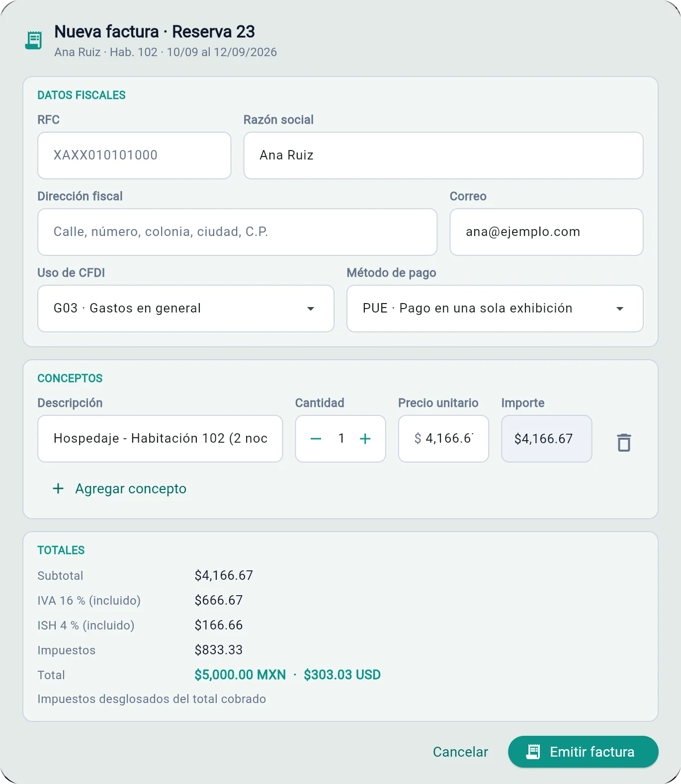Click the Correo email field
Screen dimensions: 681x784
(546, 232)
